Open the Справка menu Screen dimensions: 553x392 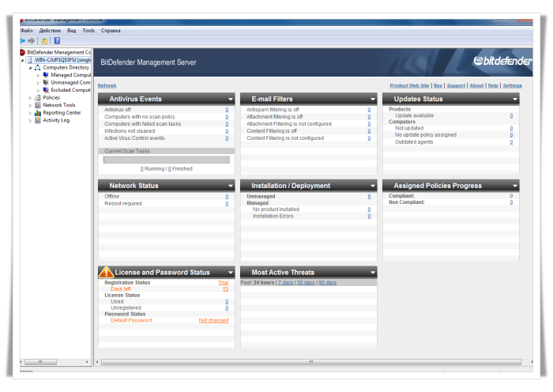click(x=111, y=31)
